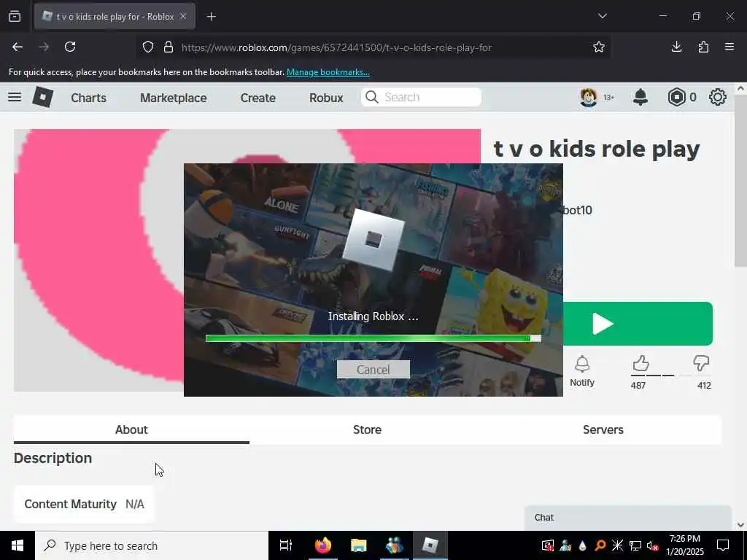Cancel the Roblox installation
The height and width of the screenshot is (560, 747).
[x=373, y=370]
